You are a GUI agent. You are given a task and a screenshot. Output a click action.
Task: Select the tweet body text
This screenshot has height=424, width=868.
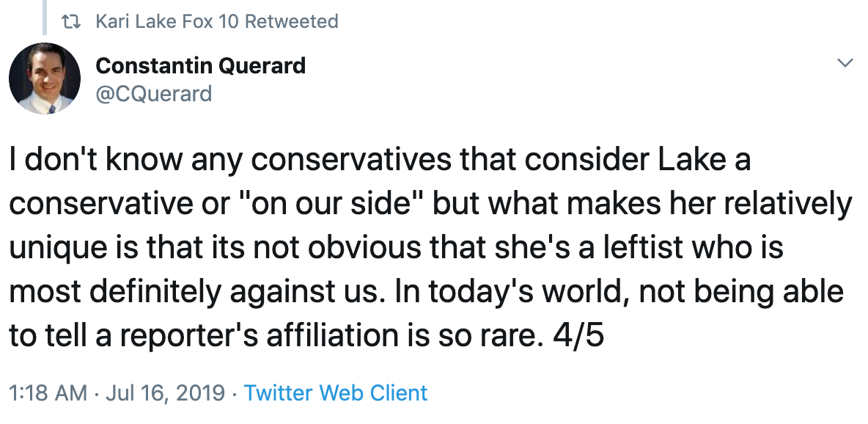coord(430,247)
